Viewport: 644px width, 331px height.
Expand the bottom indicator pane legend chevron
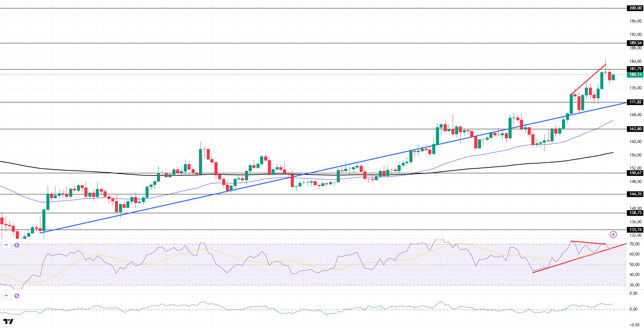[6, 296]
